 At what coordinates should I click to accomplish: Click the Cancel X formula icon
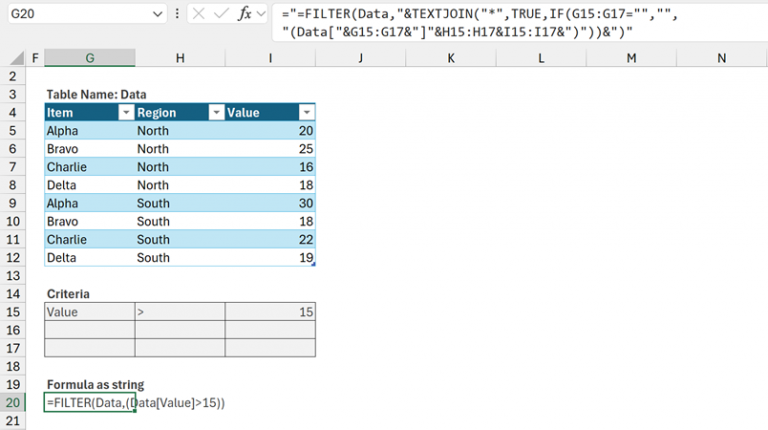coord(197,15)
